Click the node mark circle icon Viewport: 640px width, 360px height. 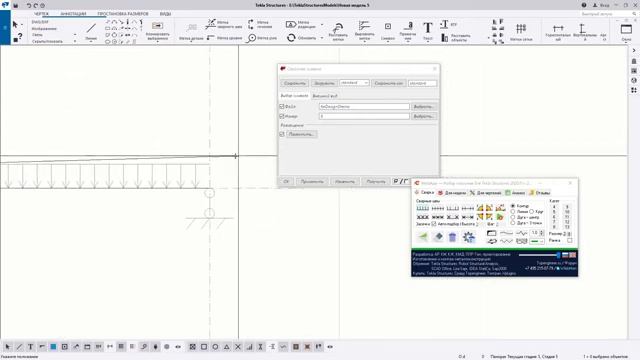(x=252, y=38)
